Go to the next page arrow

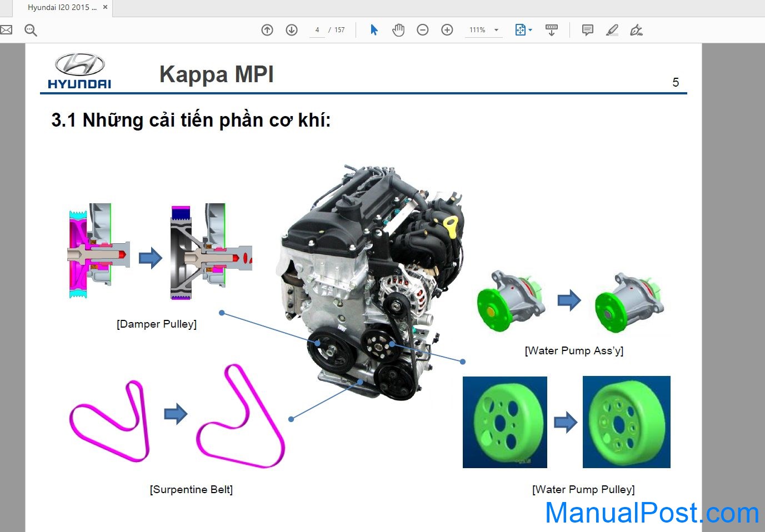pyautogui.click(x=292, y=30)
